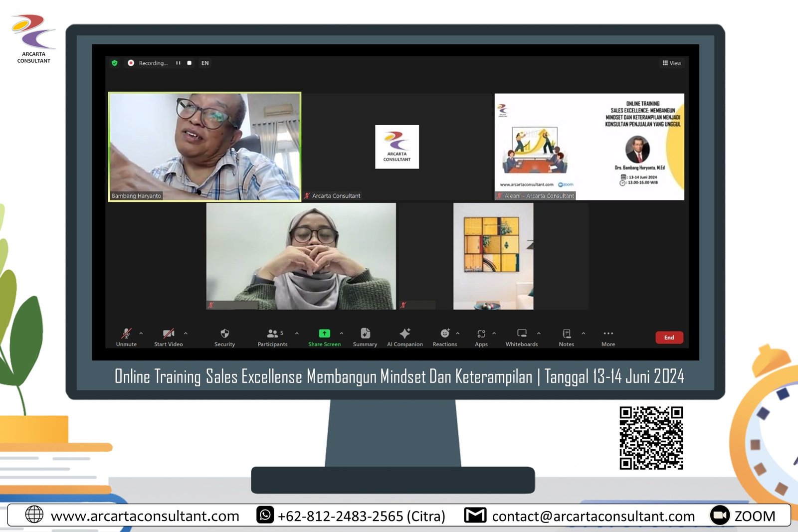Open the Reactions picker
Screen dimensions: 798x532
[444, 337]
